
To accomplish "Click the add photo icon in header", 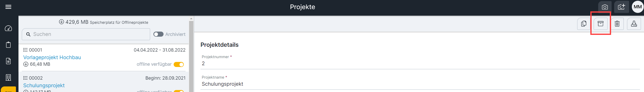I will [621, 7].
